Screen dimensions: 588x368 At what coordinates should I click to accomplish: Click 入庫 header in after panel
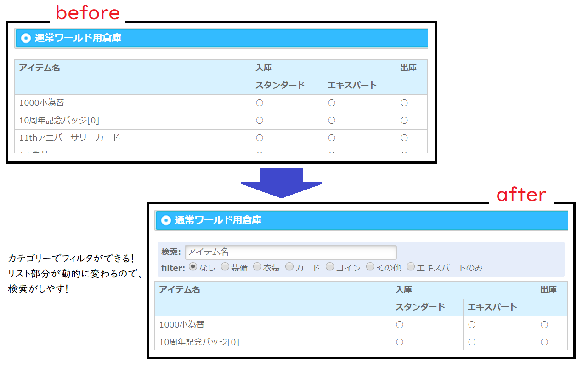404,290
